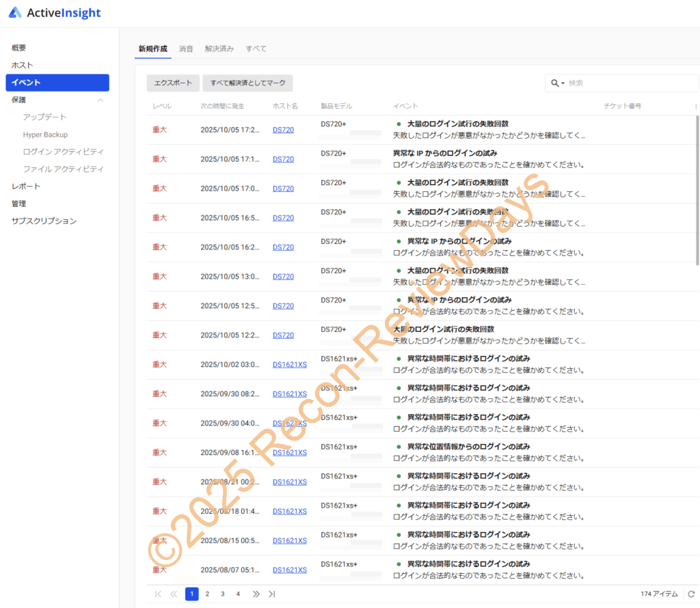Click inside the 検索 search field
This screenshot has width=700, height=608.
pos(615,83)
